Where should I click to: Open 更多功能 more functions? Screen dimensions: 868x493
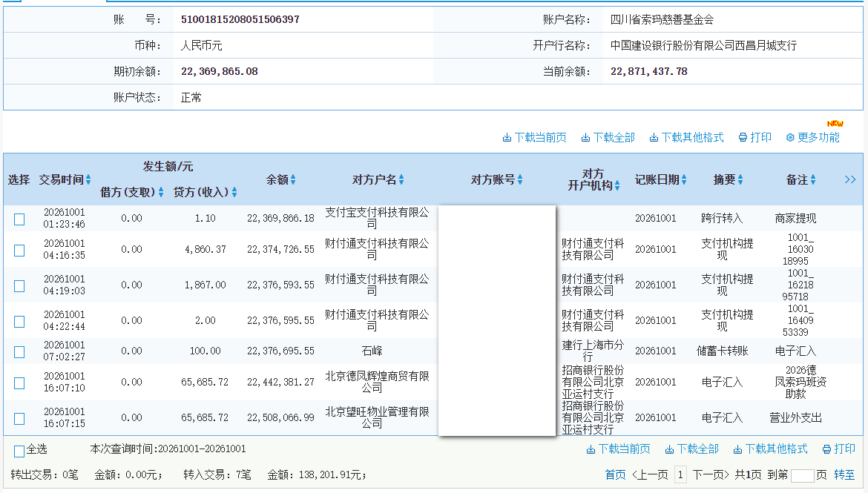[x=812, y=137]
